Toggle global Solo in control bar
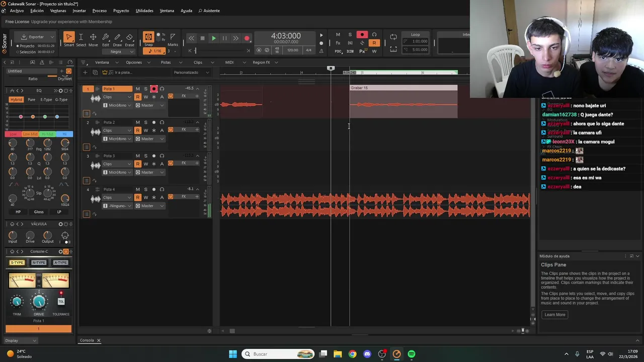 click(x=350, y=35)
